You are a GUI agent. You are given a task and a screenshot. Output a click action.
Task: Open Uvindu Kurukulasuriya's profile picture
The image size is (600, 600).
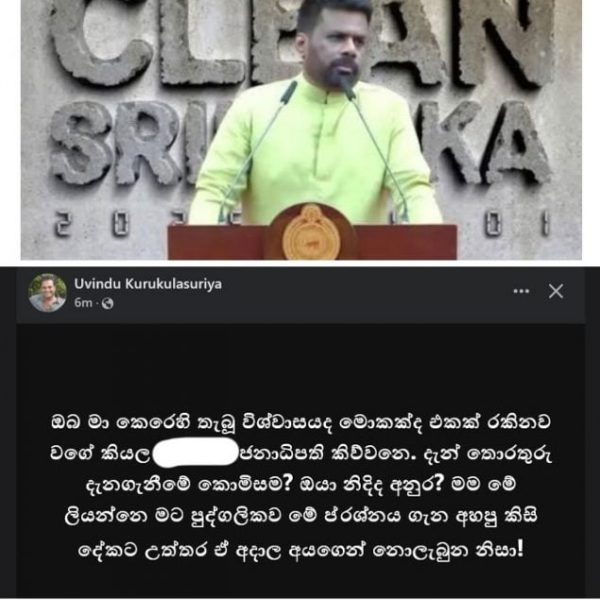tap(47, 293)
